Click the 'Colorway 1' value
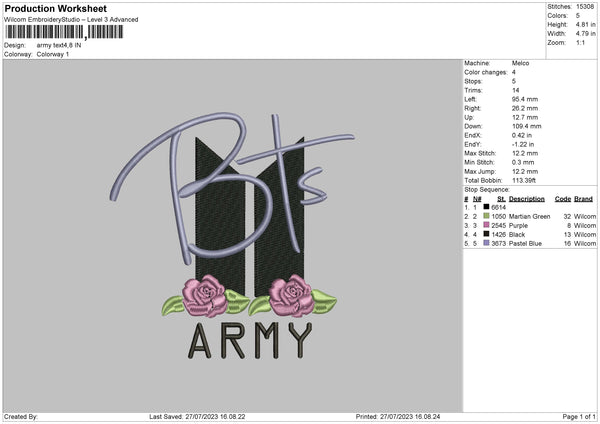Screen dimensions: 600x424 pos(53,54)
